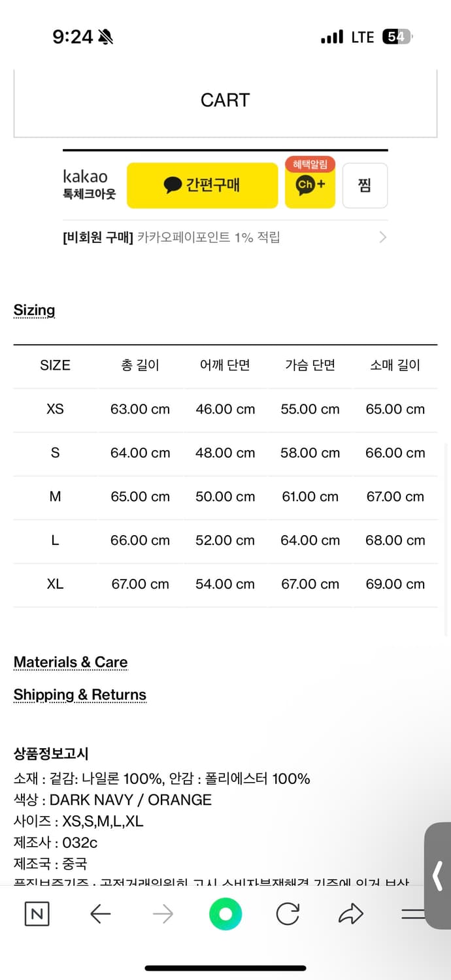The width and height of the screenshot is (451, 980).
Task: Tap the forward navigation arrow
Action: 162,914
